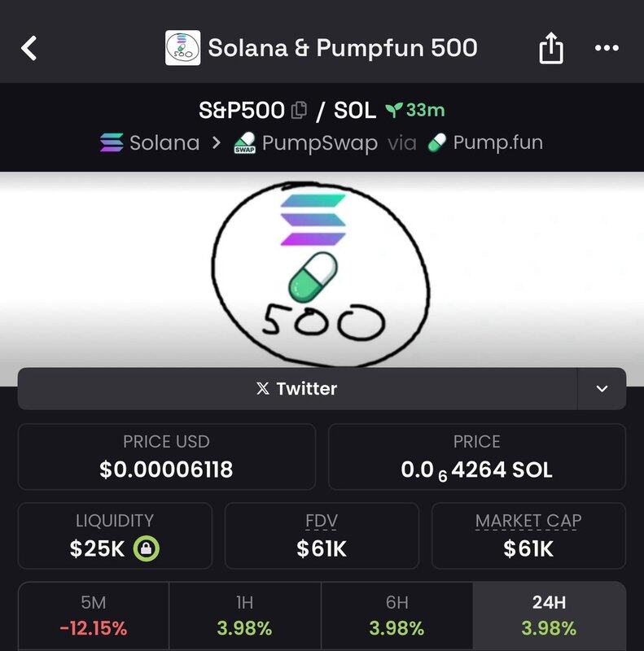Screen dimensions: 644x651
Task: Tap the Price USD box
Action: 166,457
